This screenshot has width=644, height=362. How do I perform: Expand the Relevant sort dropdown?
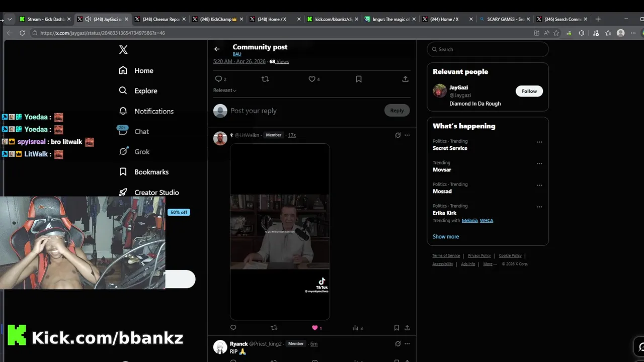[225, 90]
